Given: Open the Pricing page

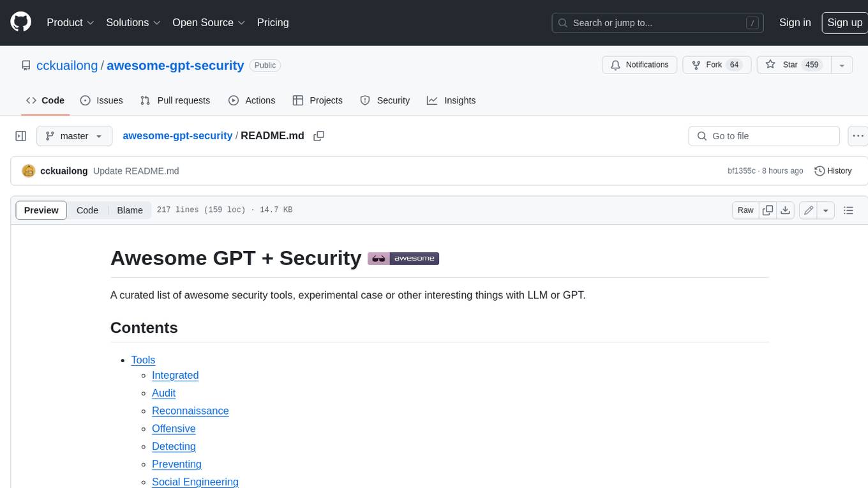Looking at the screenshot, I should pos(273,22).
